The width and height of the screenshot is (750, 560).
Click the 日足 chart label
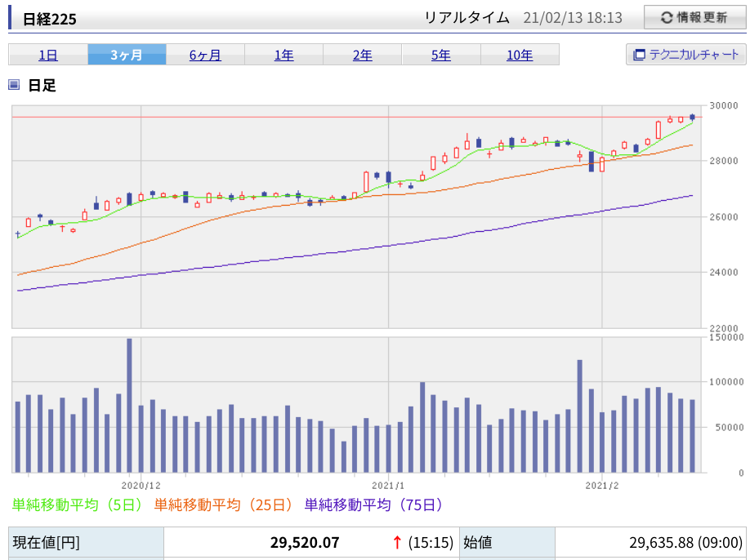pos(42,86)
